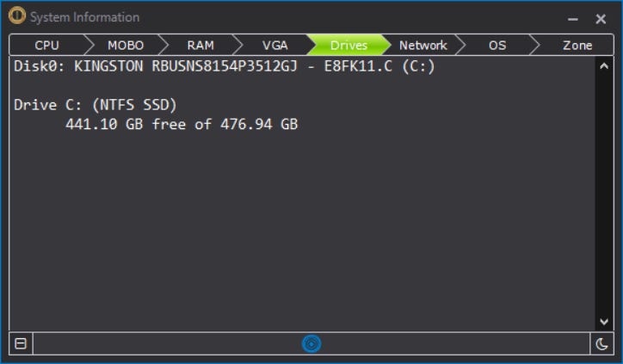Click the blue circular icon in the bottom bar
The image size is (623, 364).
[x=311, y=343]
